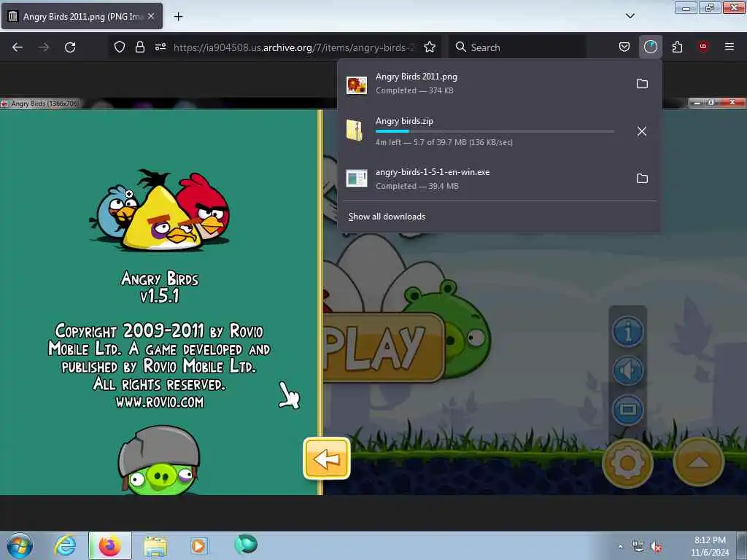Click the yellow back arrow button in game

tap(327, 459)
